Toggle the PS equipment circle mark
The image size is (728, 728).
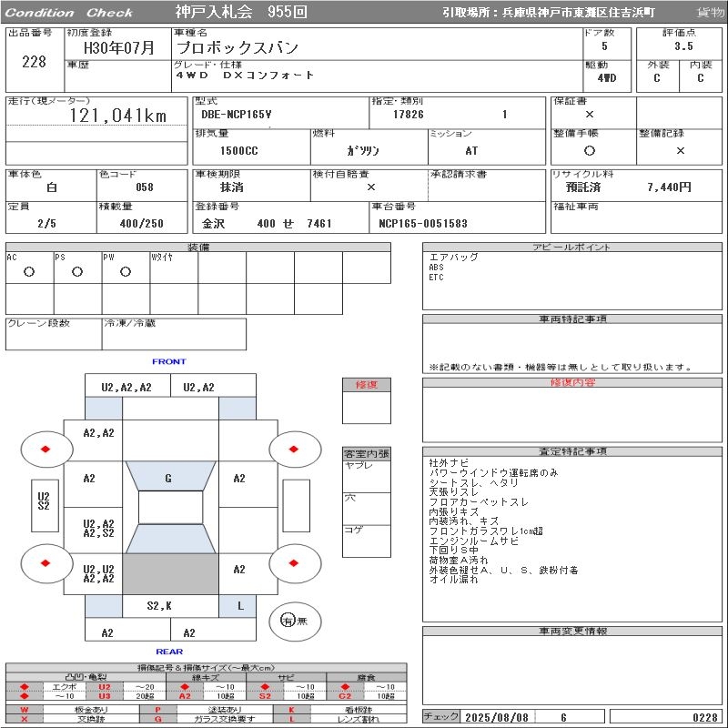[76, 271]
